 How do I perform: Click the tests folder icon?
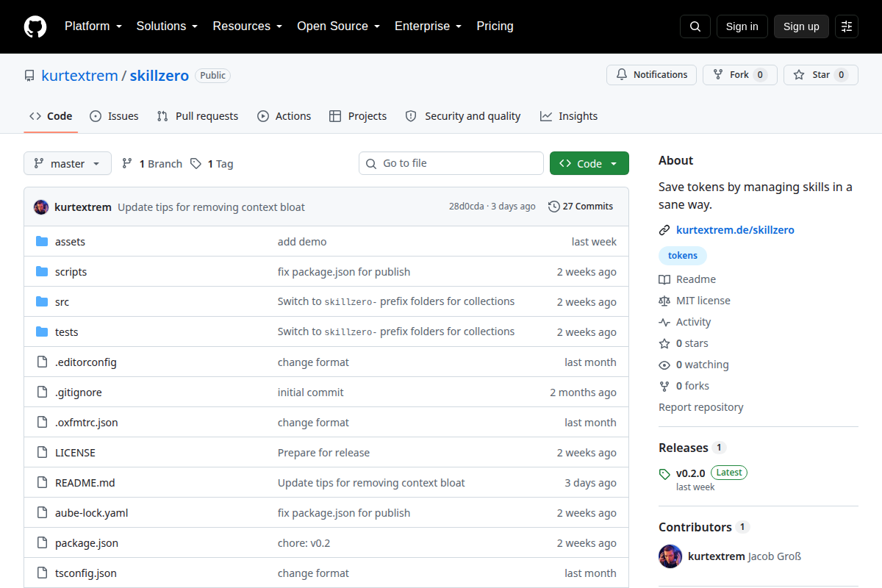click(42, 332)
